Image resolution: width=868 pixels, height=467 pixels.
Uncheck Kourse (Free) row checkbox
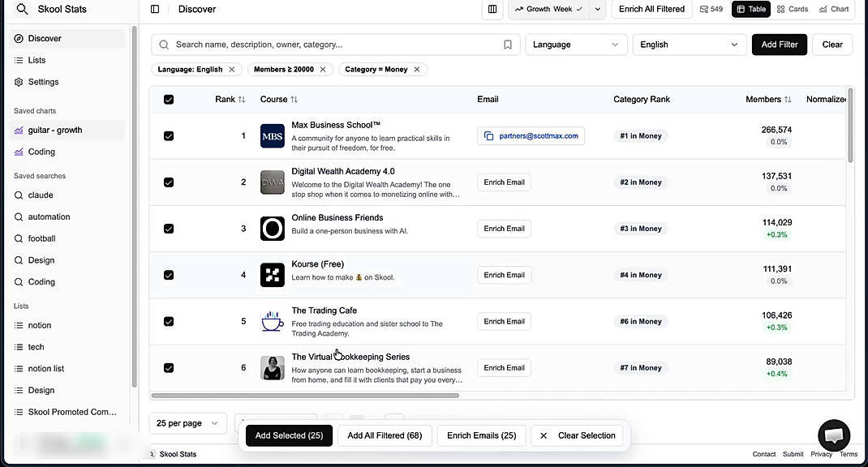(x=169, y=275)
